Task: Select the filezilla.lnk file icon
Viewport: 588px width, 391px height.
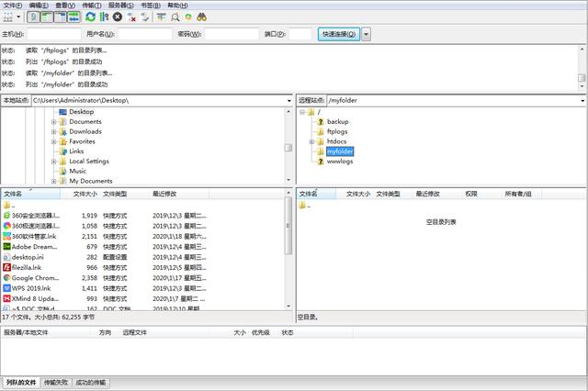Action: [6, 267]
